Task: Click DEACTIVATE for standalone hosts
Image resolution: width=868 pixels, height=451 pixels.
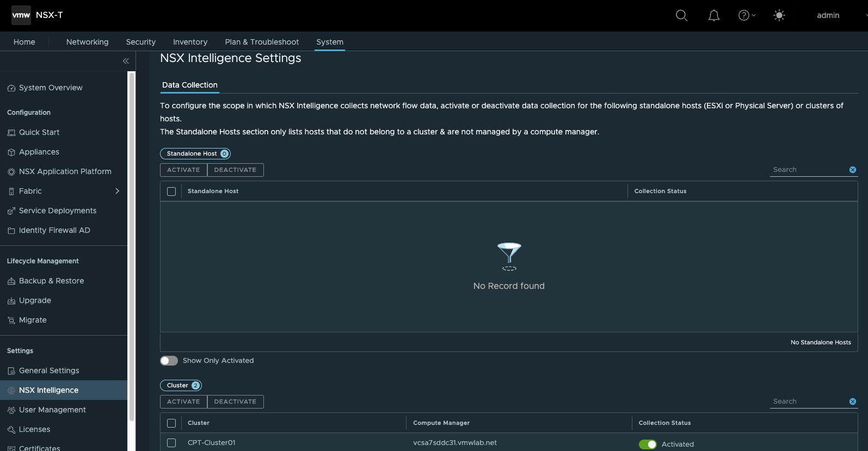Action: point(235,170)
